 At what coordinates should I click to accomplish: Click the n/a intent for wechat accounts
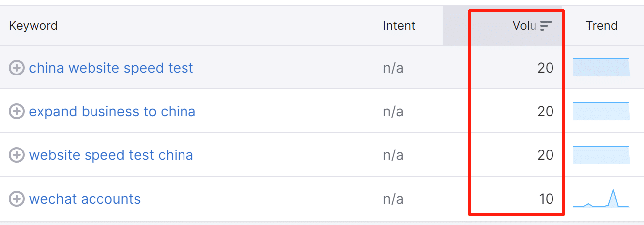(393, 199)
